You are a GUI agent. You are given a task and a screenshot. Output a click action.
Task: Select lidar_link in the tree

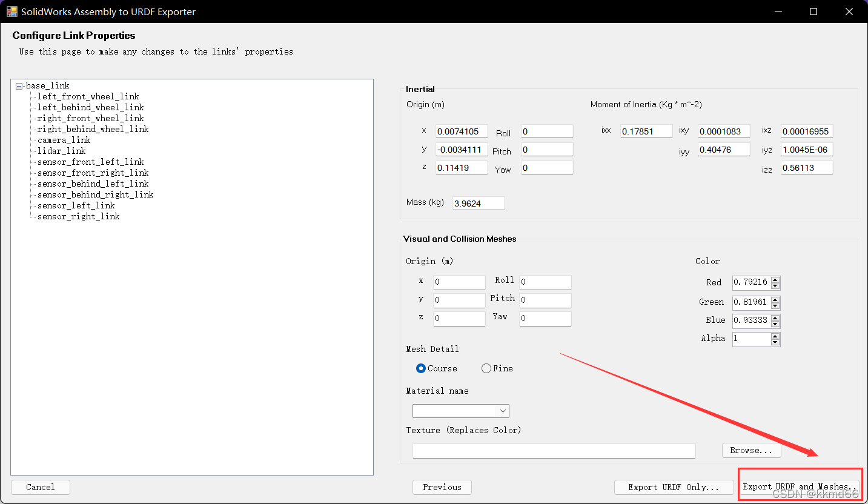(62, 151)
